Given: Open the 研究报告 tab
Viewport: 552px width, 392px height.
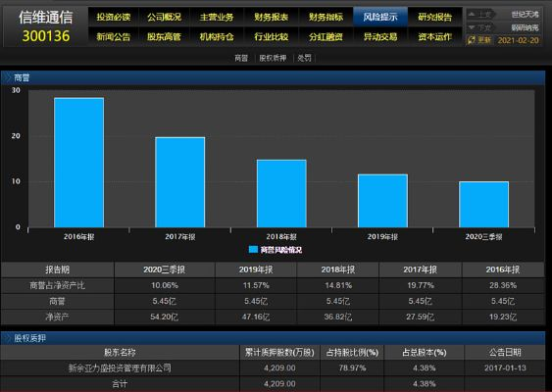Looking at the screenshot, I should point(435,17).
